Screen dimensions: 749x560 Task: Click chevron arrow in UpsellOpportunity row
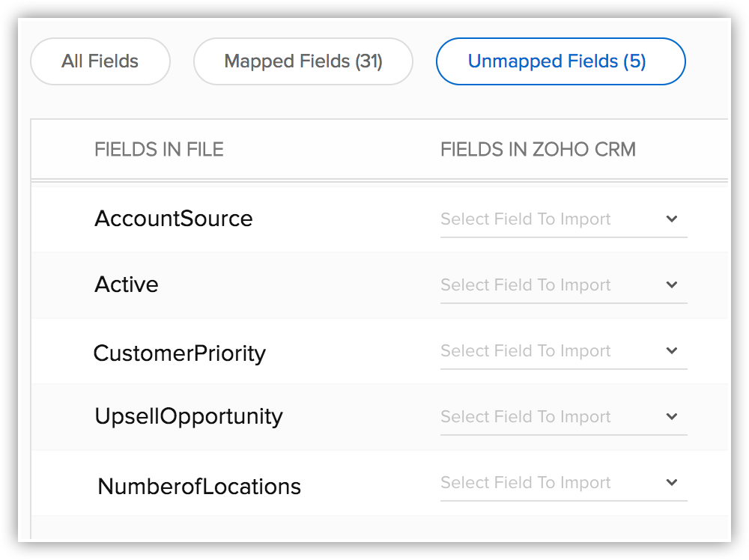coord(672,417)
